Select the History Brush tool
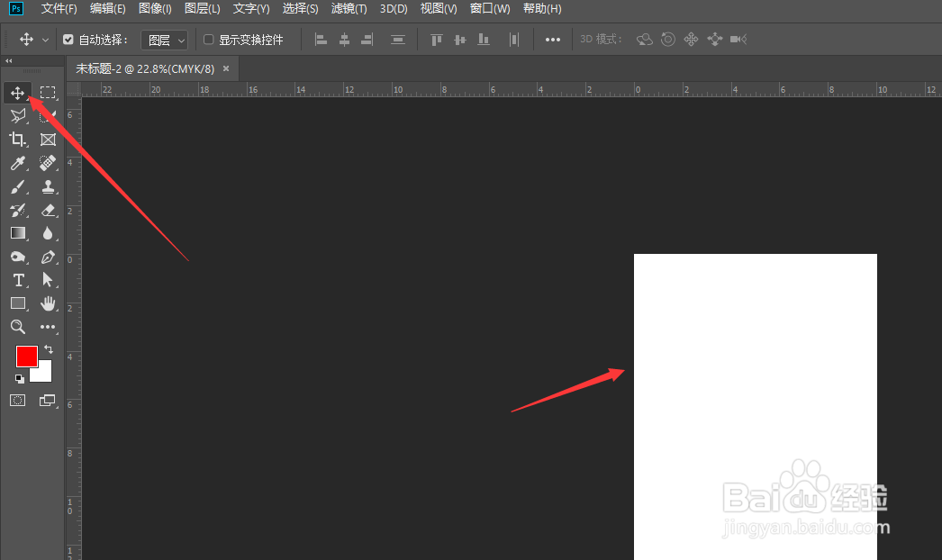This screenshot has height=560, width=942. coord(18,211)
